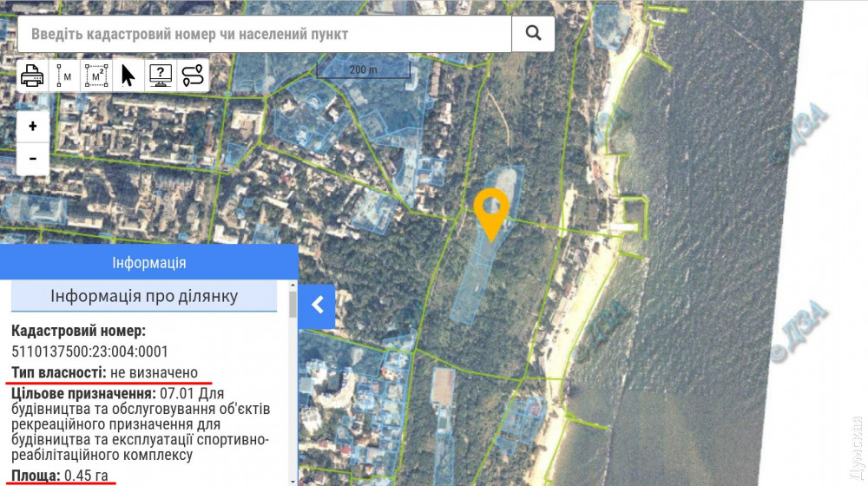Select the area measurement M² tool
The height and width of the screenshot is (486, 868).
coord(95,75)
